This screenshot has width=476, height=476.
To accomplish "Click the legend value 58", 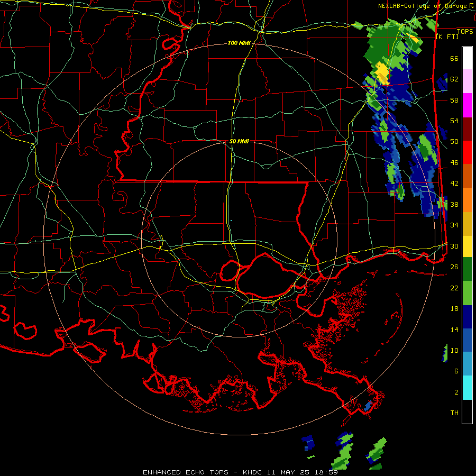I will tap(454, 100).
